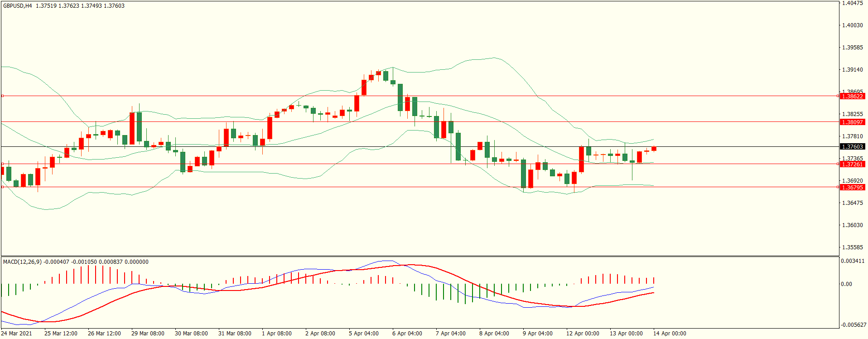Viewport: 868px width, 339px height.
Task: Select the red 1.37261 price tag
Action: (x=852, y=165)
